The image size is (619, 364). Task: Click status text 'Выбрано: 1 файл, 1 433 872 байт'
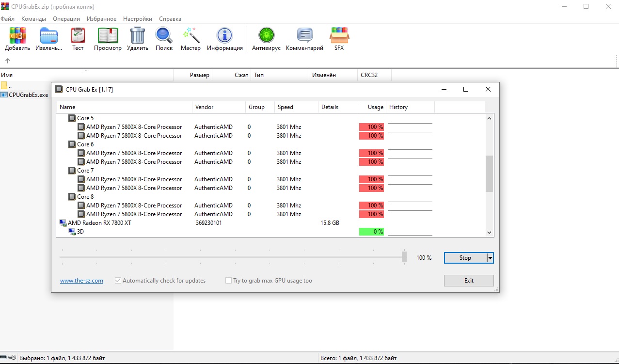tap(62, 358)
